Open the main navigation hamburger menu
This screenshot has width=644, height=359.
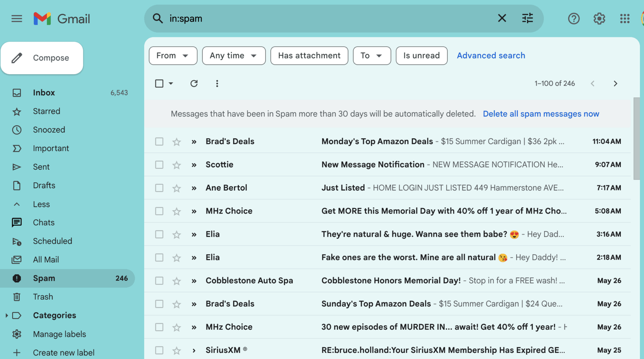(x=16, y=19)
